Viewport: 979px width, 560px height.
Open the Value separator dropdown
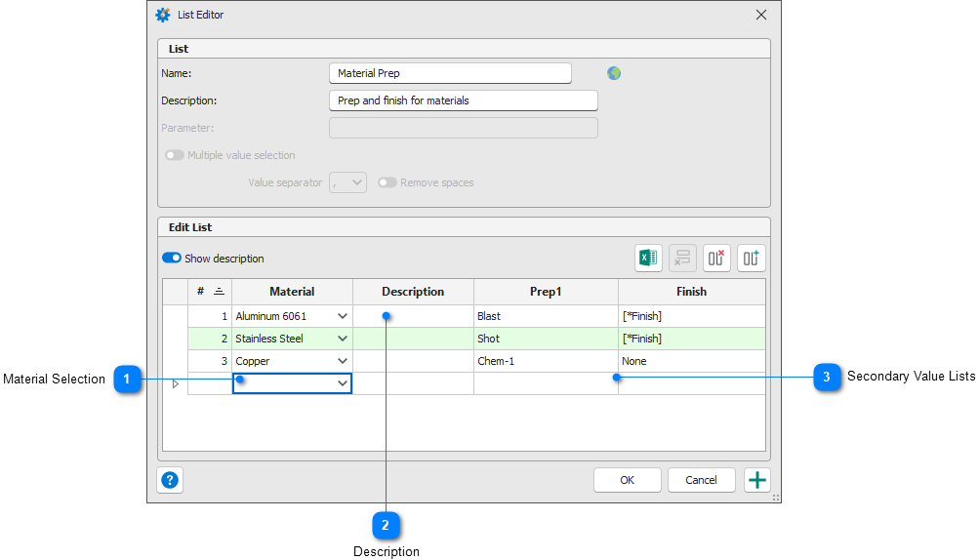coord(347,182)
